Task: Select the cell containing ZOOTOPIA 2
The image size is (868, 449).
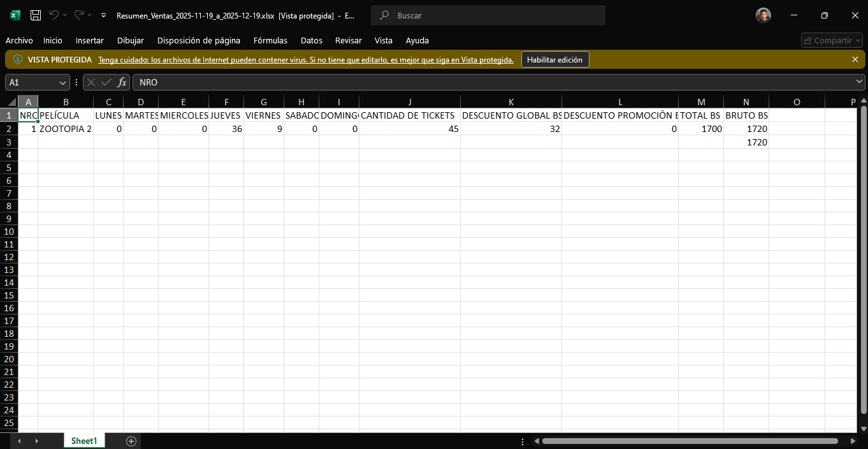Action: [x=66, y=128]
